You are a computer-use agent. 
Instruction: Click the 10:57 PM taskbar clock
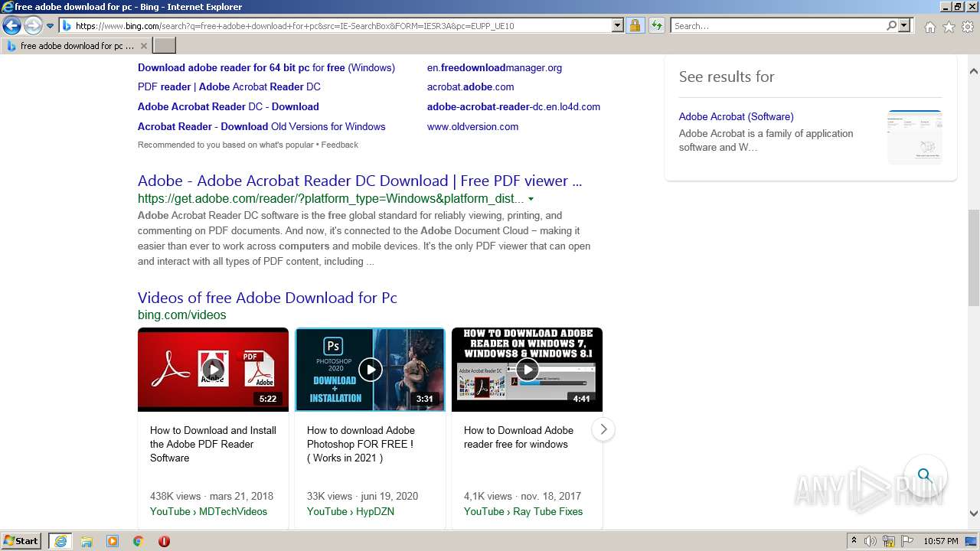point(941,541)
